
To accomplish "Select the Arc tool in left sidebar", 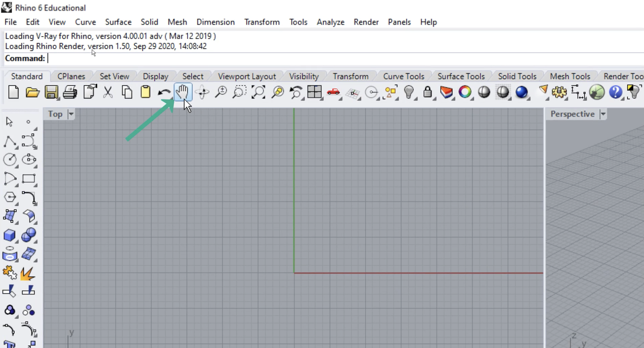I will (x=10, y=179).
